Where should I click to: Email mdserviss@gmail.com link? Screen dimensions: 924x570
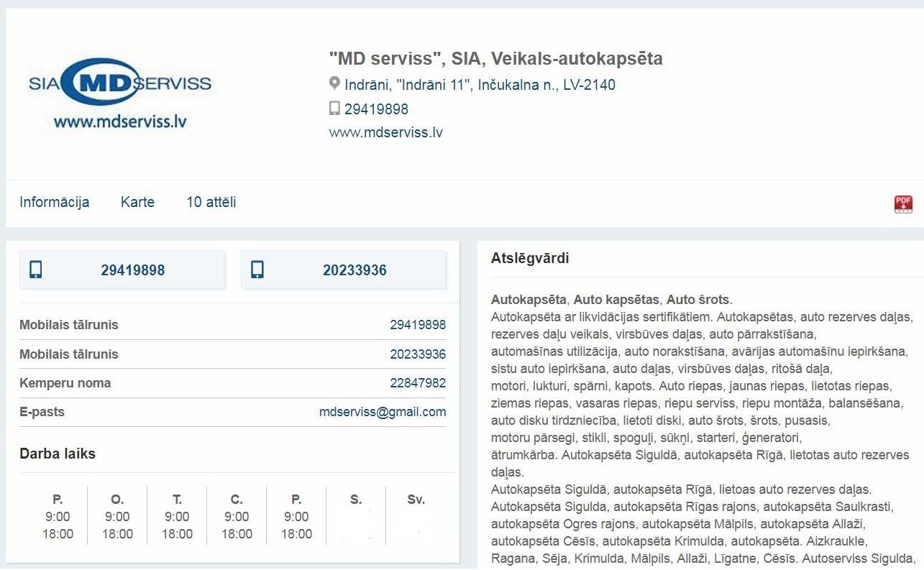[x=383, y=412]
